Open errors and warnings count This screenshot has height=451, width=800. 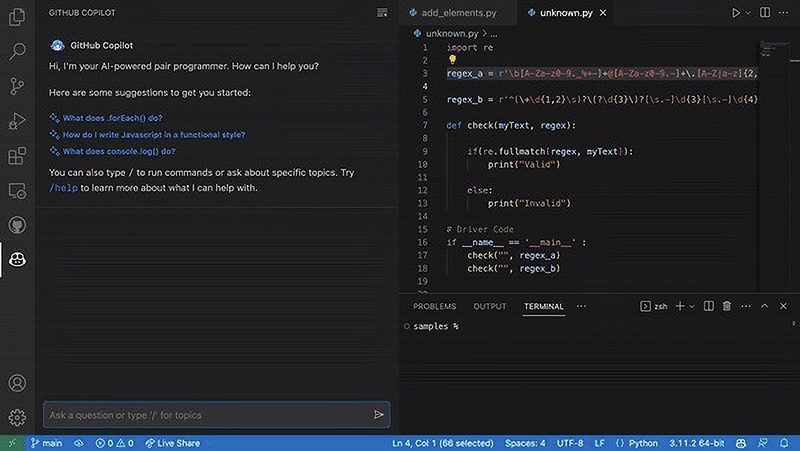coord(115,443)
